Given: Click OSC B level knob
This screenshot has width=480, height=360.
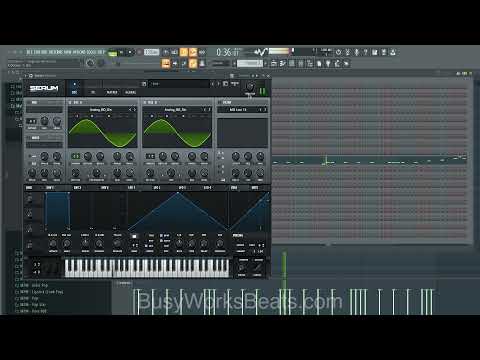Looking at the screenshot, I should pos(204,173).
